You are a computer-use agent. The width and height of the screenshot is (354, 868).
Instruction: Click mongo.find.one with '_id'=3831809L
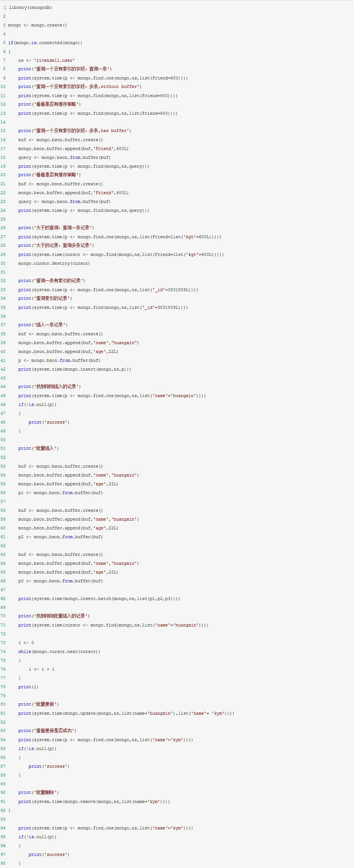tap(108, 290)
